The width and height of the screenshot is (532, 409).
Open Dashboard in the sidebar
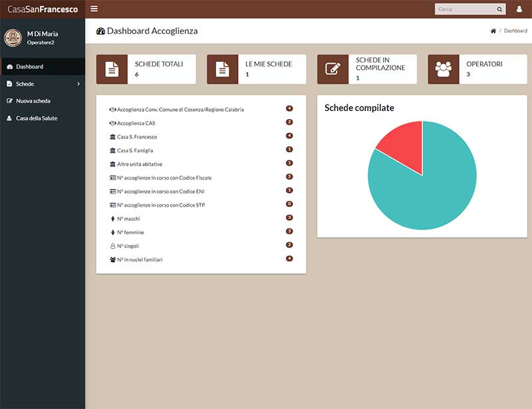[x=43, y=67]
